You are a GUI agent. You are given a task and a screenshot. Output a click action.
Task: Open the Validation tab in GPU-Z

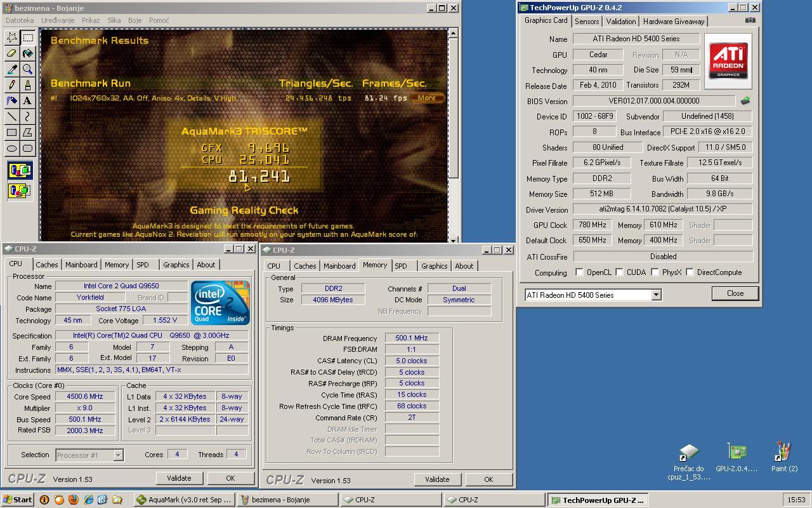620,21
